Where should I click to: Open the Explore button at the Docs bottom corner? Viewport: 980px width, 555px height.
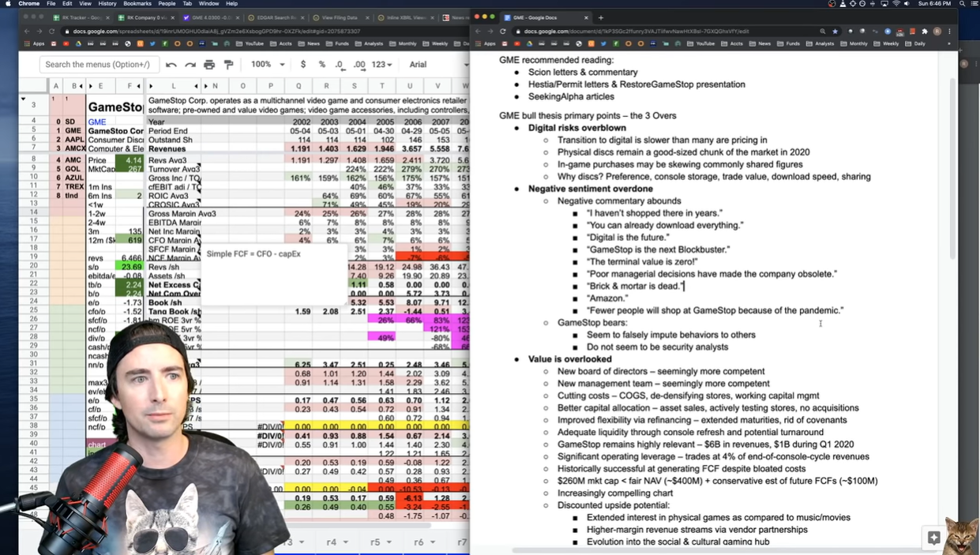point(934,538)
